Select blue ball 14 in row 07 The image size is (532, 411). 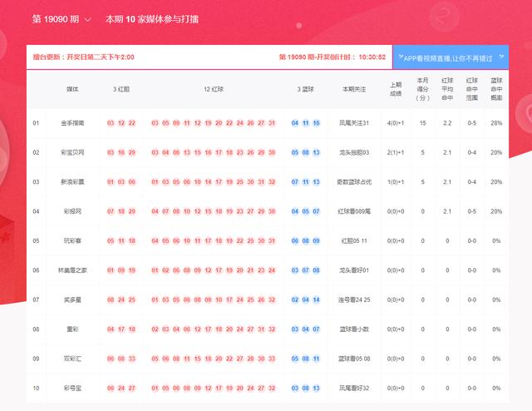tap(316, 300)
